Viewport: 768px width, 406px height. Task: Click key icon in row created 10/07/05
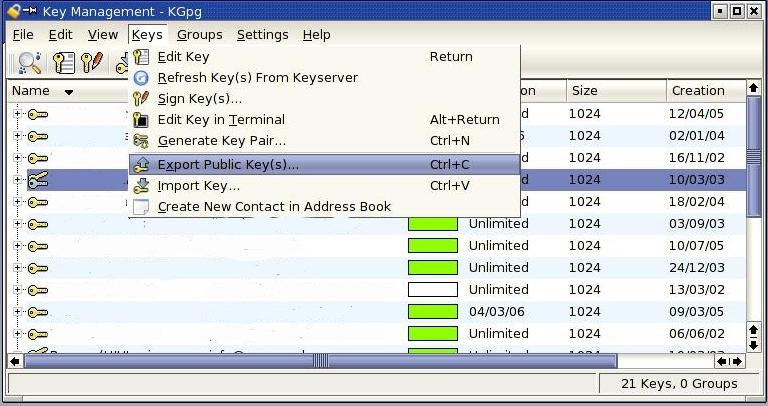point(38,246)
